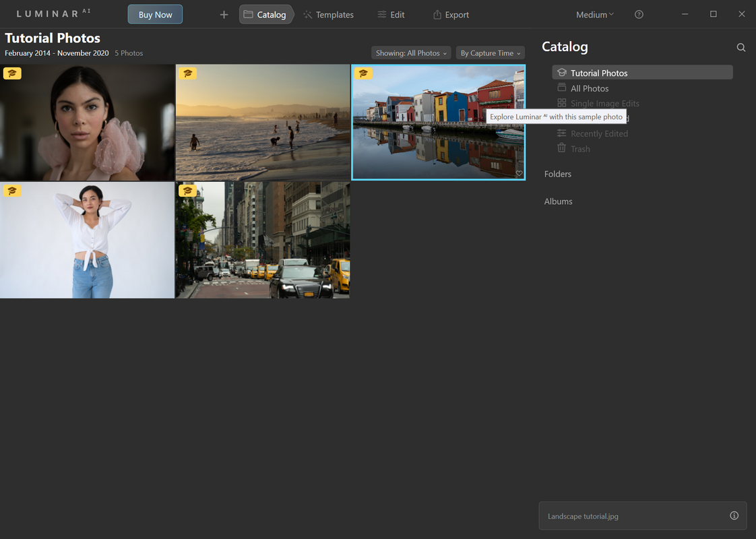Minimize the Luminar window
756x539 pixels.
[685, 14]
